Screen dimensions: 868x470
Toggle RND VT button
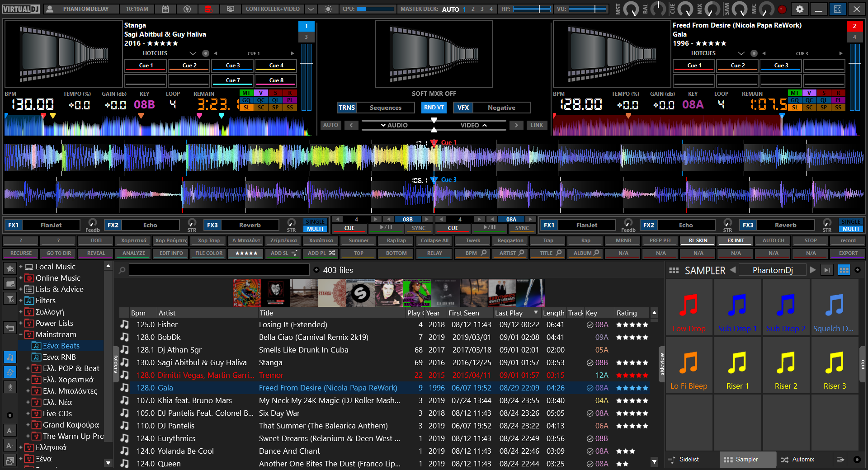[x=434, y=108]
